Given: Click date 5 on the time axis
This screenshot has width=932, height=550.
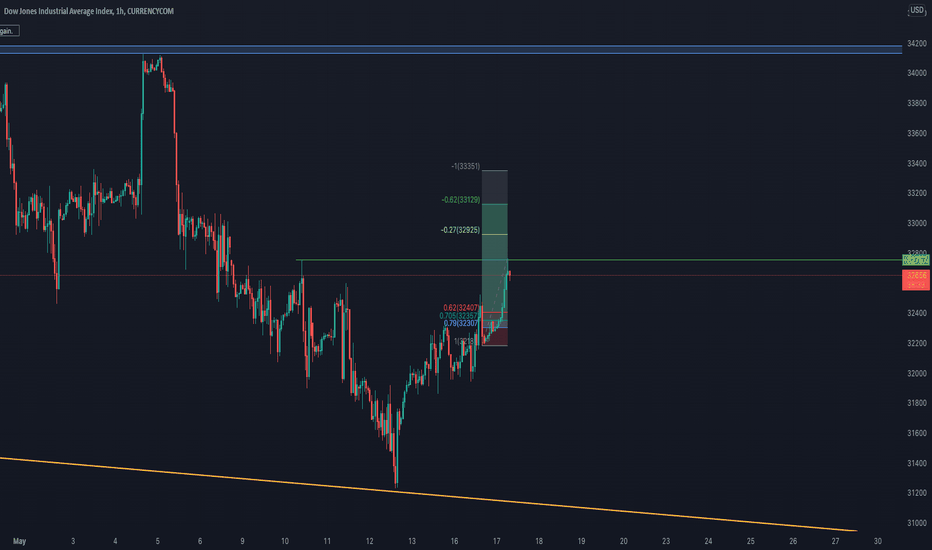Looking at the screenshot, I should coord(158,541).
